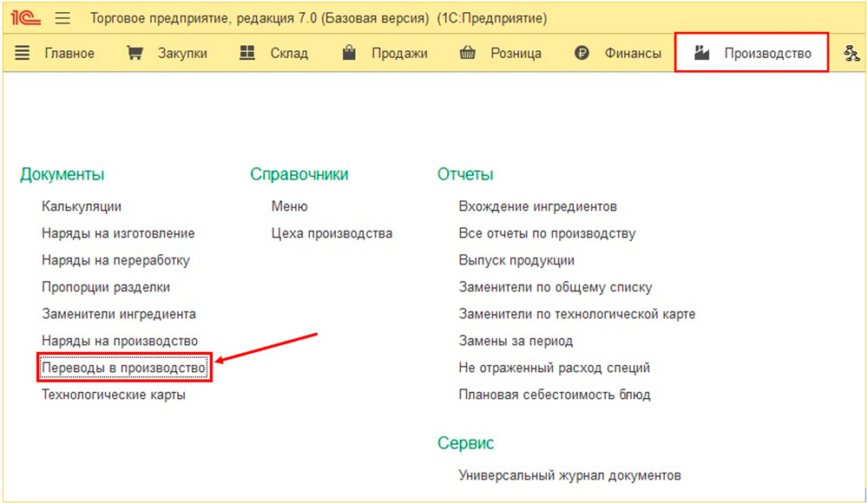Open the hamburger main menu in title bar

62,18
